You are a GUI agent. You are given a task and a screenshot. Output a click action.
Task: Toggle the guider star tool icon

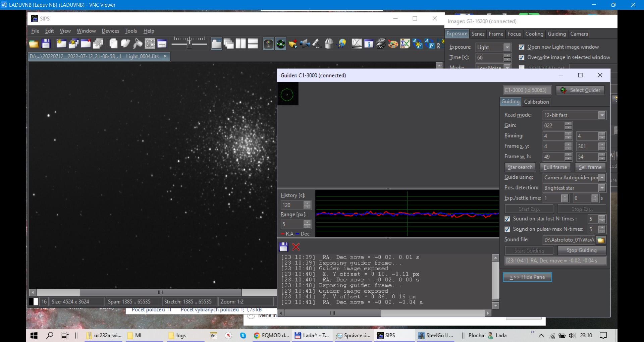(x=281, y=44)
